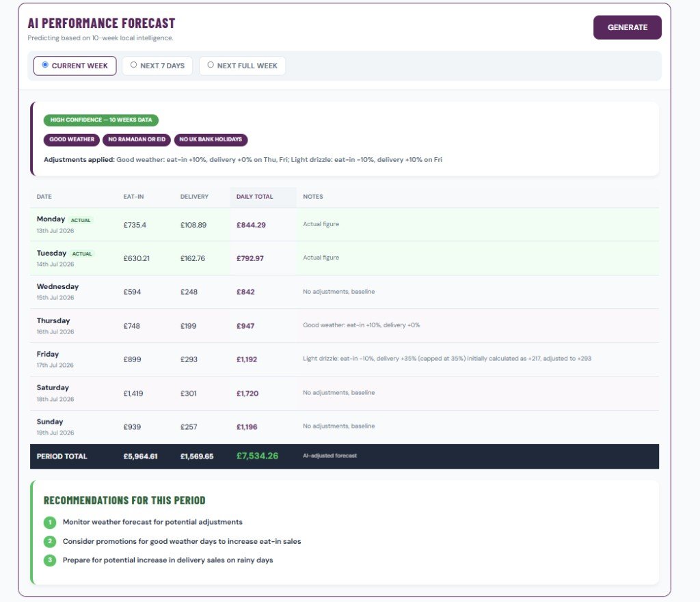The height and width of the screenshot is (602, 700).
Task: Click the Actual badge beside Tuesday
Action: pos(82,254)
